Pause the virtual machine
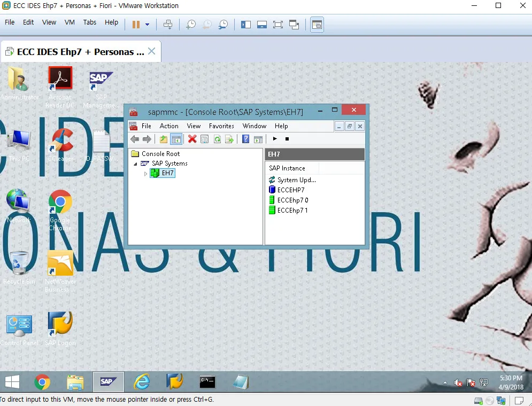The image size is (532, 406). (x=136, y=25)
